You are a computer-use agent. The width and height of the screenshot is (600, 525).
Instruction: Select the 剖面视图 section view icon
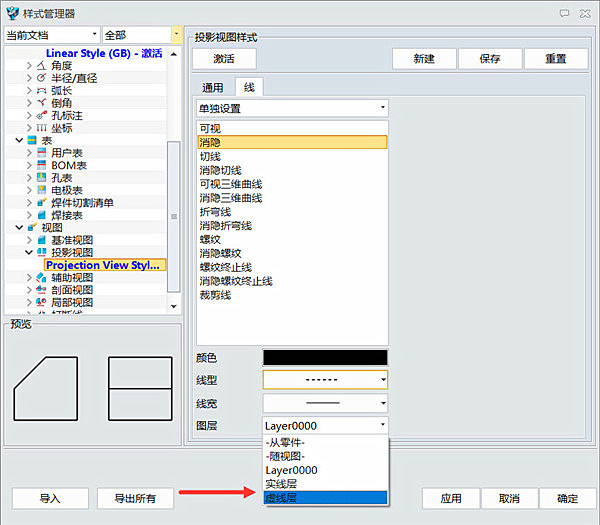tap(41, 290)
